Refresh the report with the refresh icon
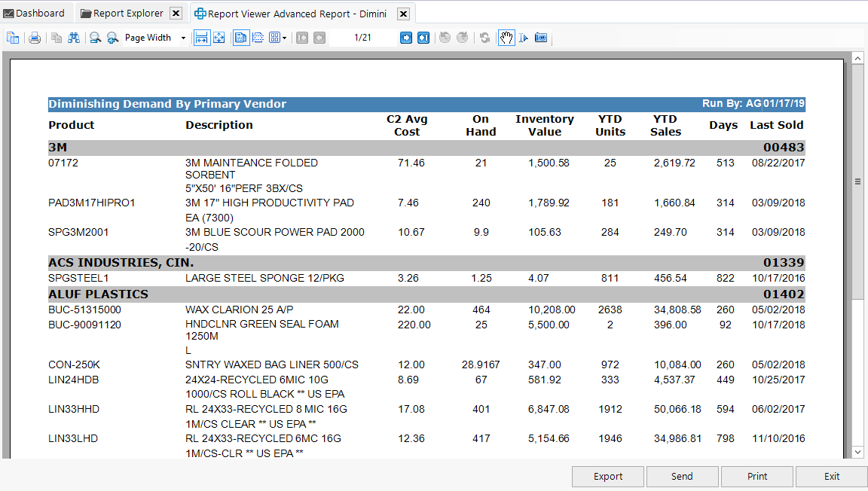 coord(484,37)
